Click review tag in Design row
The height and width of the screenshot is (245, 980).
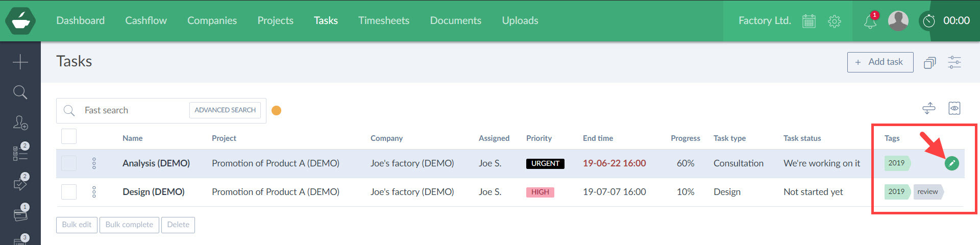[928, 191]
